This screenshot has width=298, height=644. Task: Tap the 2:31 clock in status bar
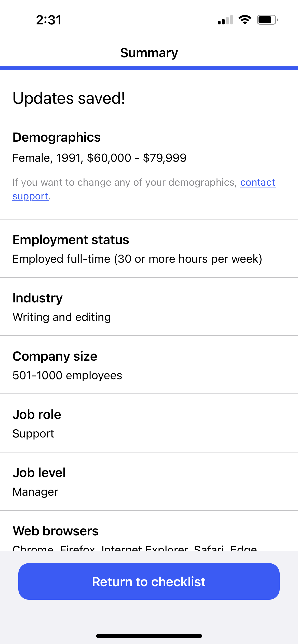pyautogui.click(x=49, y=20)
